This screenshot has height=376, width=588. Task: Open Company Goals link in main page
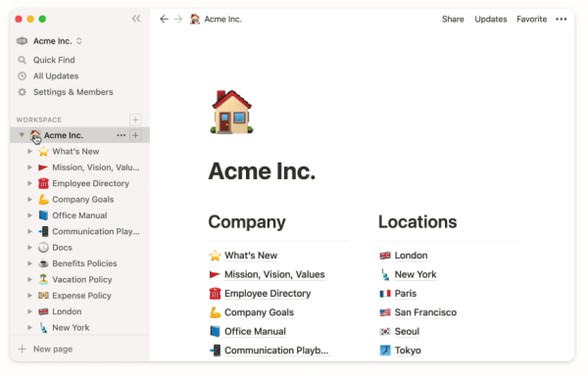(x=259, y=312)
